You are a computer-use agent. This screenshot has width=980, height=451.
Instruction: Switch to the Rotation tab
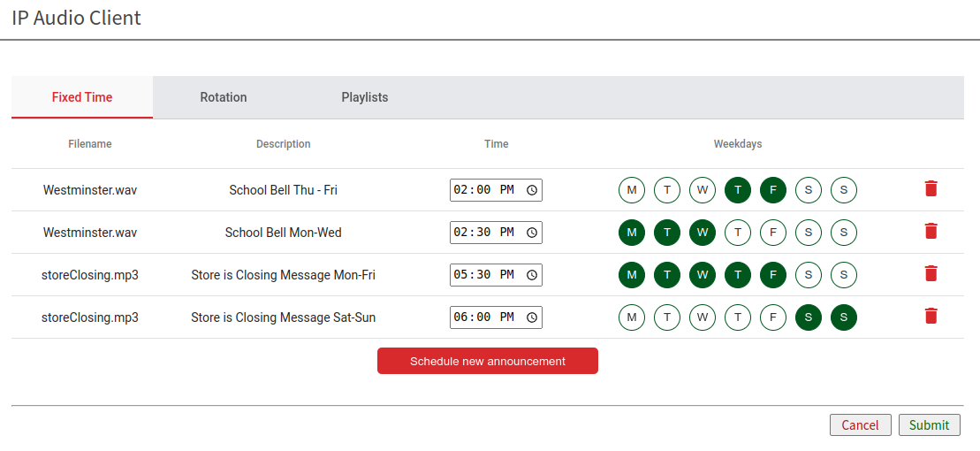coord(224,97)
